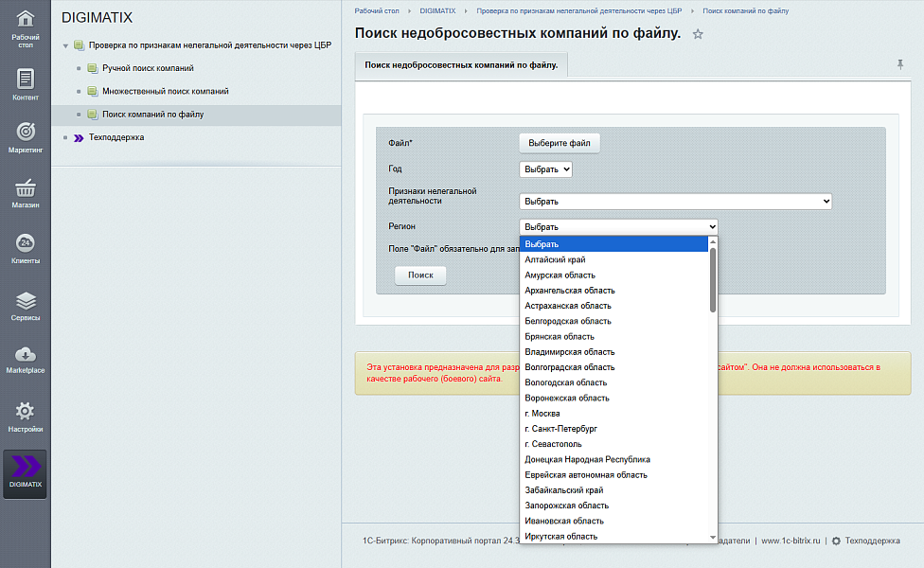Screen dimensions: 924x568
Task: Open Ручной поиск компаний in the tree
Action: (x=148, y=68)
